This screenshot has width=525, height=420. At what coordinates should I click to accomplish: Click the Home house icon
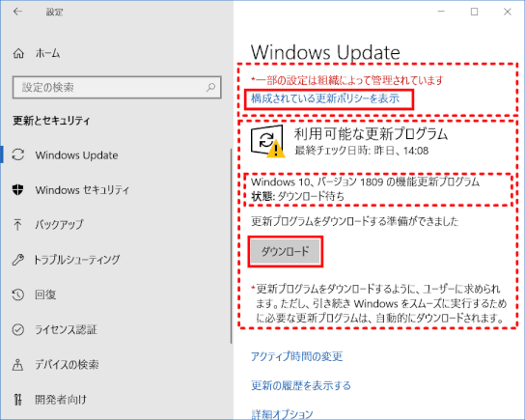(x=18, y=53)
